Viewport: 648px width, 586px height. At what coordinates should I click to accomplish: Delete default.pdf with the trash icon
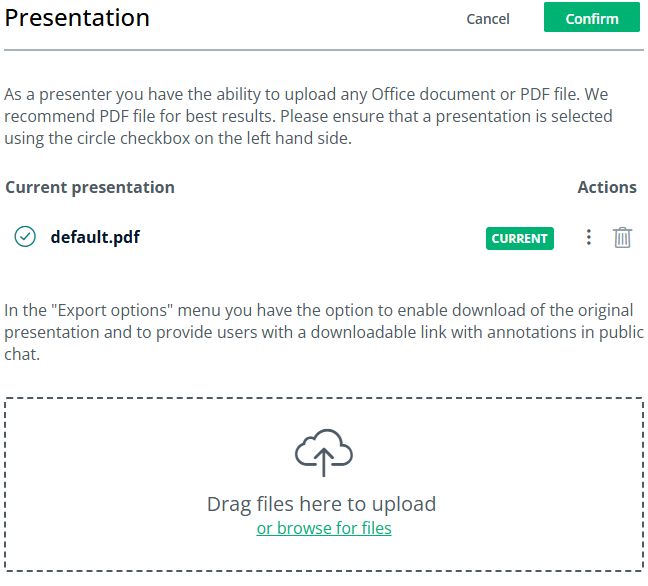(622, 238)
